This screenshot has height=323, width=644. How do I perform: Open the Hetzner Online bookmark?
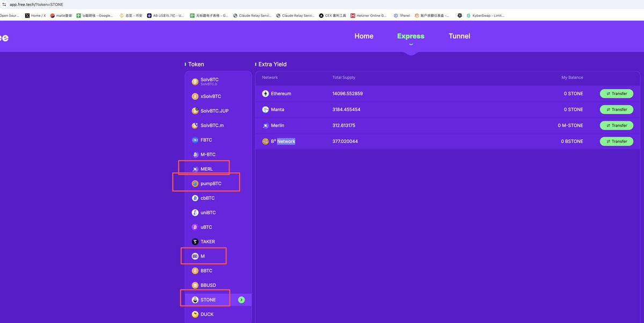coord(369,16)
